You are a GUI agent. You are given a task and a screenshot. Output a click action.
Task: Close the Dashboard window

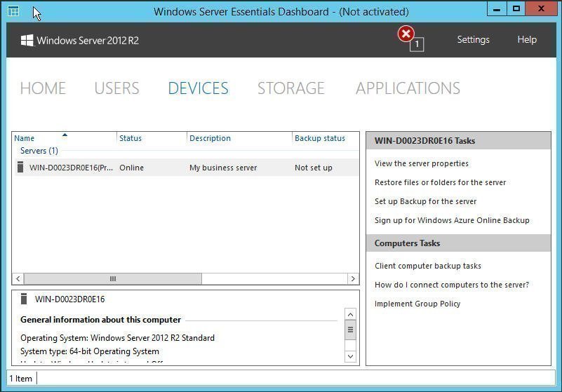coord(541,8)
